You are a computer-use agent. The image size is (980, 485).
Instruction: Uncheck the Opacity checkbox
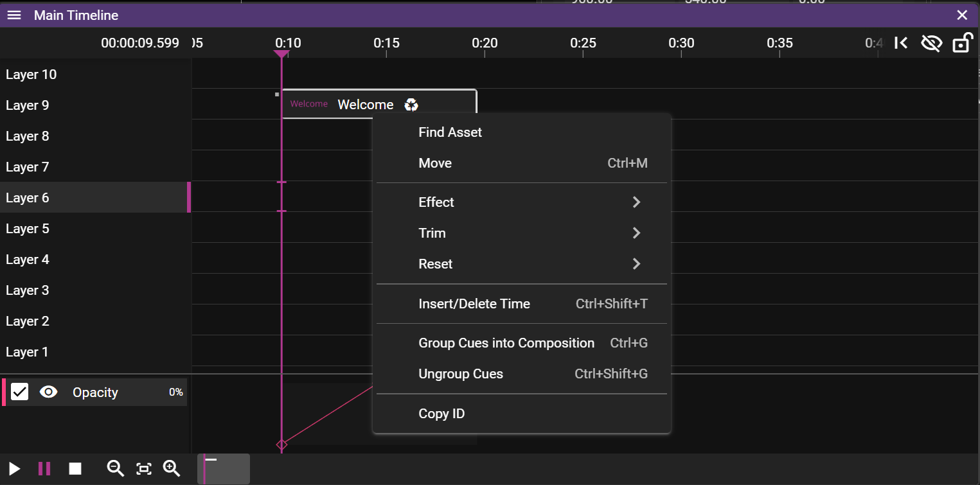coord(20,392)
